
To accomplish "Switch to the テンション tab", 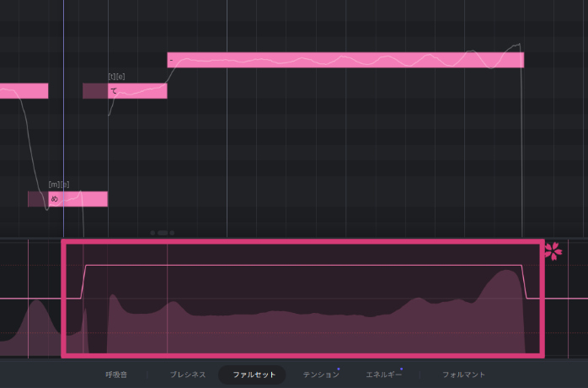I will pyautogui.click(x=321, y=374).
